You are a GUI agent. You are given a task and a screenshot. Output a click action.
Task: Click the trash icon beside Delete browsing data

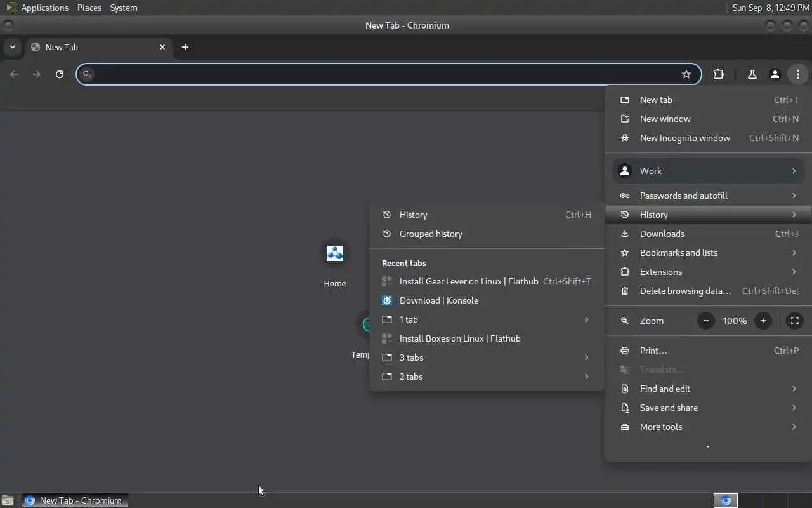625,291
